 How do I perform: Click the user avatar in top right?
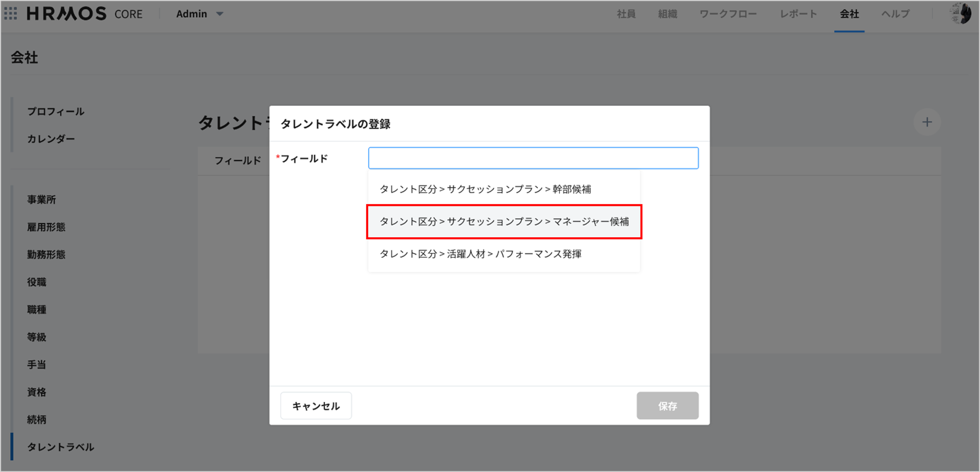pos(961,14)
